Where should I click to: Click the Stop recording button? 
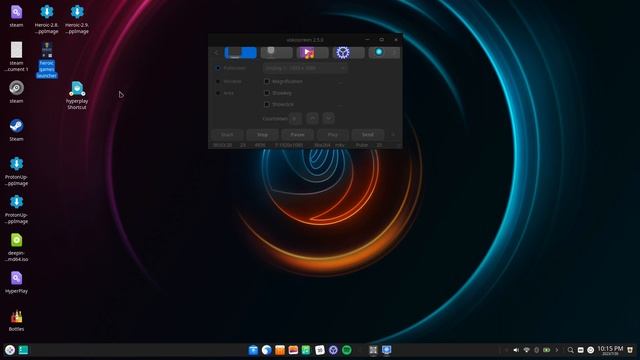coord(262,135)
